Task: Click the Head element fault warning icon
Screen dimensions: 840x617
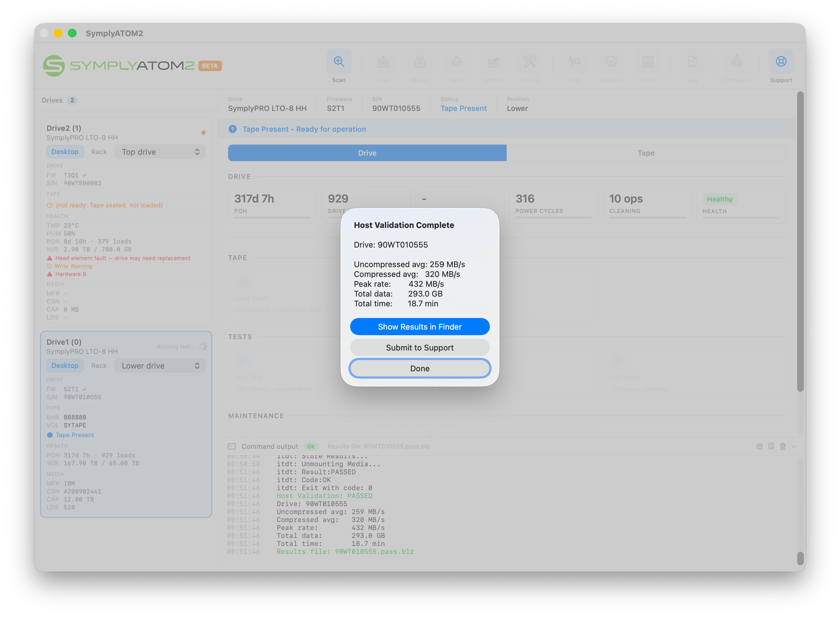Action: (x=50, y=258)
